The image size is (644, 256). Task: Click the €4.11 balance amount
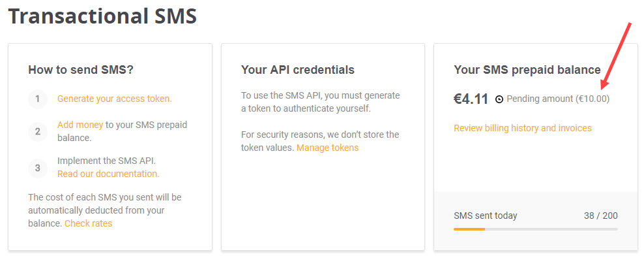coord(471,99)
